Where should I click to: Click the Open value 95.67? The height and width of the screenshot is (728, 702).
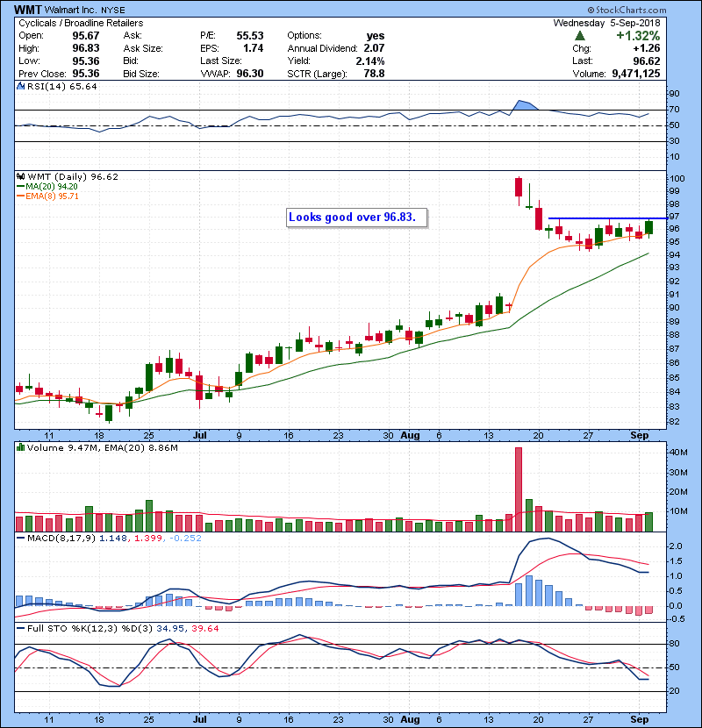point(85,36)
